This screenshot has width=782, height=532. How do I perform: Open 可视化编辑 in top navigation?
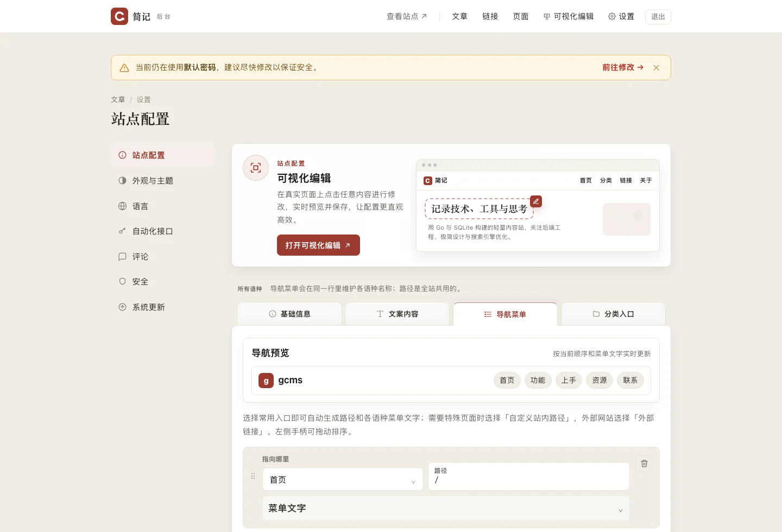[569, 16]
